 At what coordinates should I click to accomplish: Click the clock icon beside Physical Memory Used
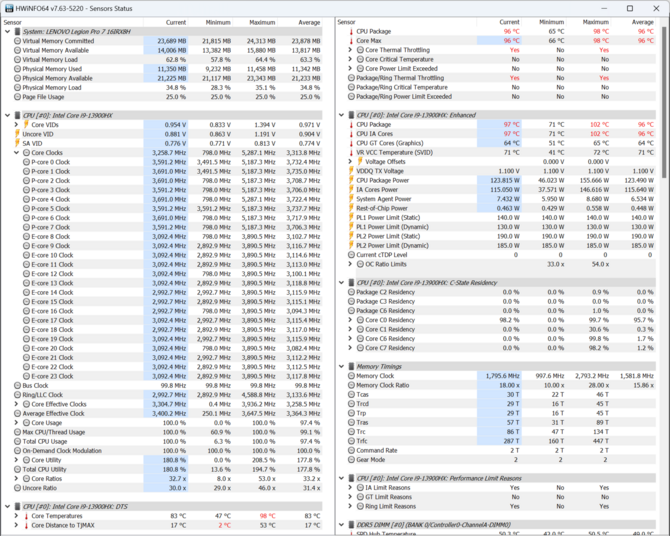tap(18, 69)
